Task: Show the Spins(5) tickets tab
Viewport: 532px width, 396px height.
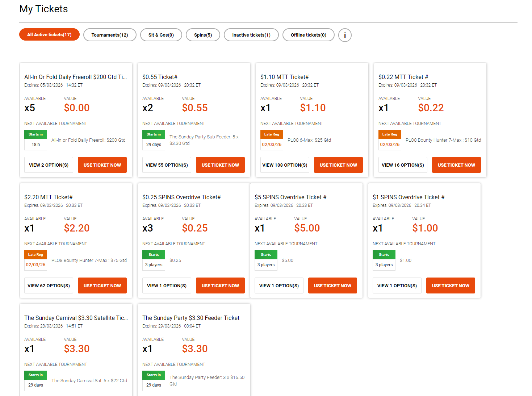Action: tap(203, 35)
